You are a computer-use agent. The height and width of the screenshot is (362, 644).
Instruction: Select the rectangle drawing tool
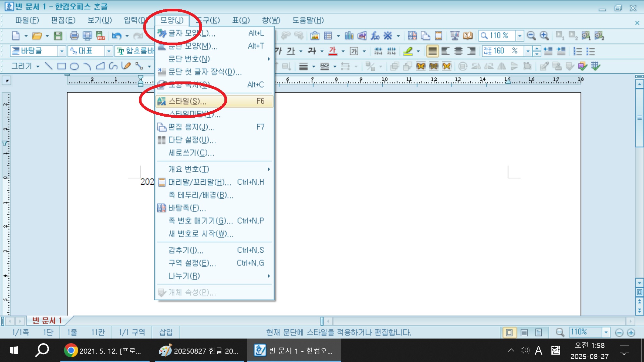(61, 66)
